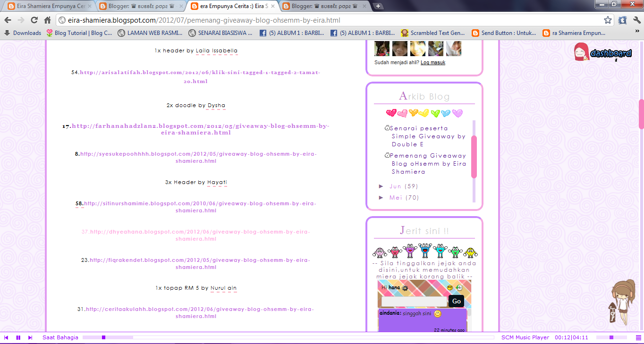Open the Nurul ain link
Viewport: 644px width, 344px height.
click(x=223, y=288)
